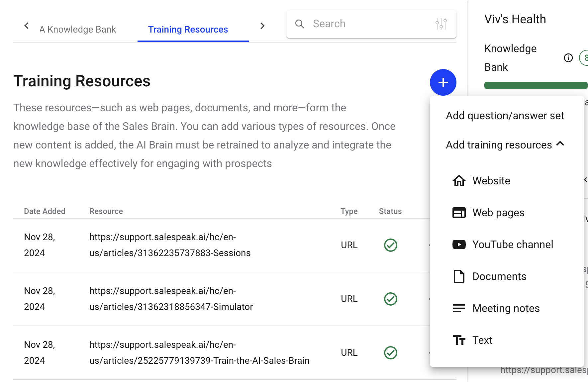
Task: Click the right tab scroll arrow
Action: [262, 26]
